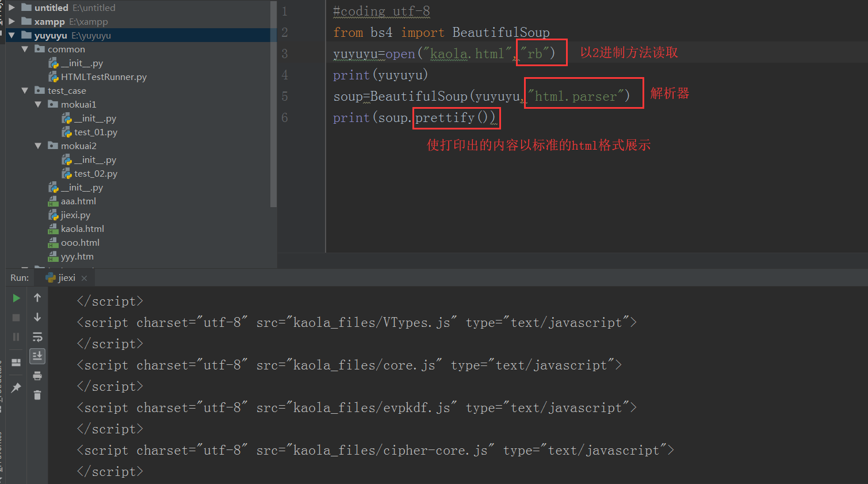Open kaola.html in the project tree
The image size is (868, 484).
83,228
